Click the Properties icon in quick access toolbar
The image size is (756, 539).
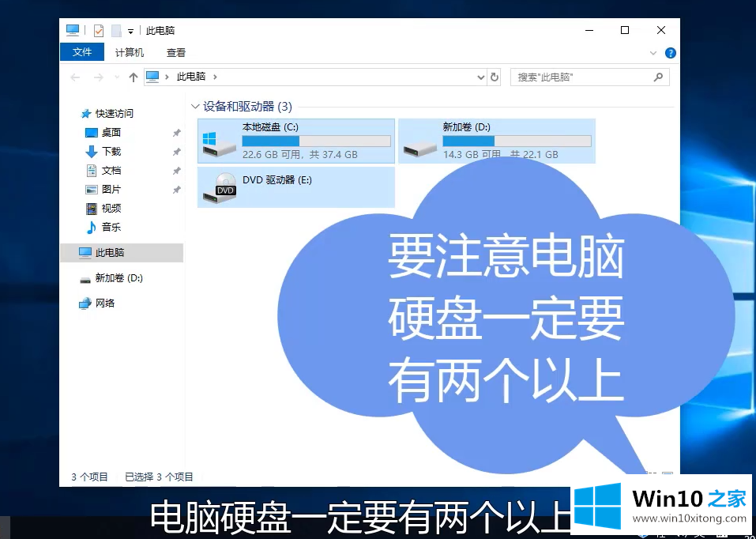(x=99, y=31)
